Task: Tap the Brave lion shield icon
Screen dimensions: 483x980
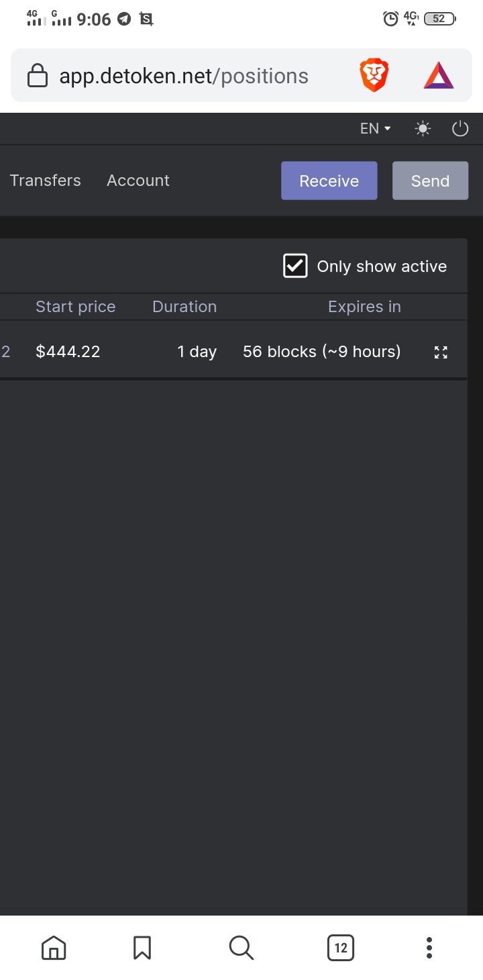Action: coord(374,75)
